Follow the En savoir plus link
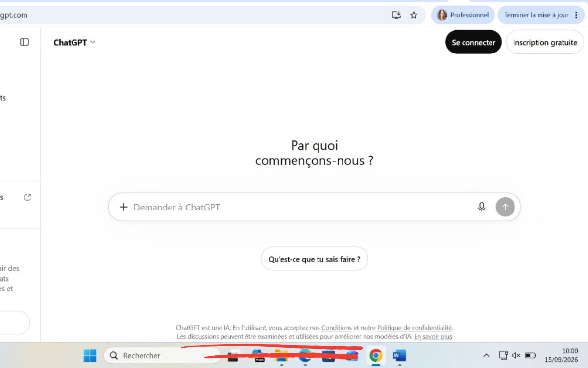Image resolution: width=588 pixels, height=368 pixels. [x=433, y=337]
